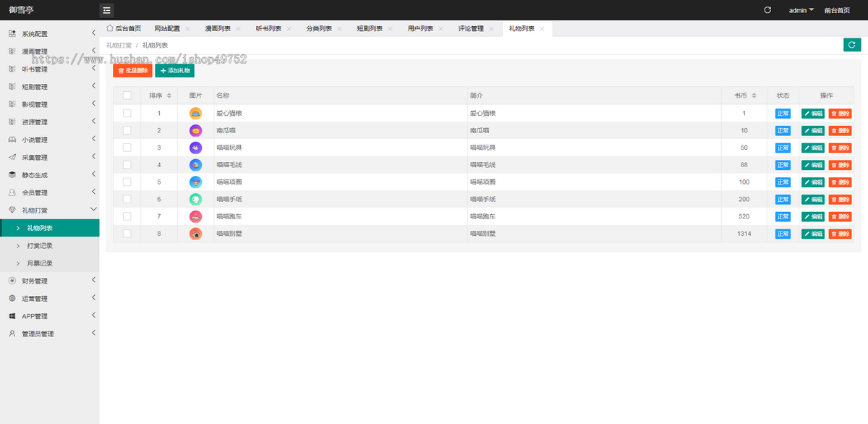Screen dimensions: 868x424
Task: Check the box for the 爱心猫粮 row
Action: coord(127,113)
